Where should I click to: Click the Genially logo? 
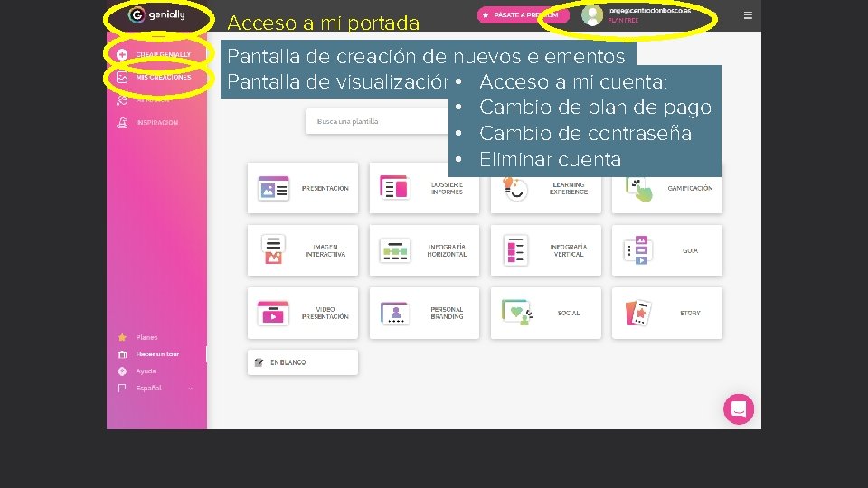click(156, 15)
